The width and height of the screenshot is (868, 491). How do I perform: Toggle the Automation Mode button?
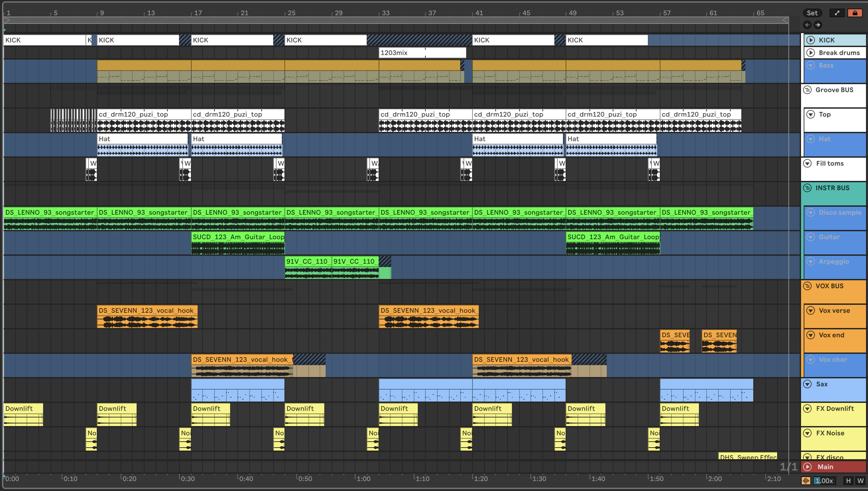837,13
